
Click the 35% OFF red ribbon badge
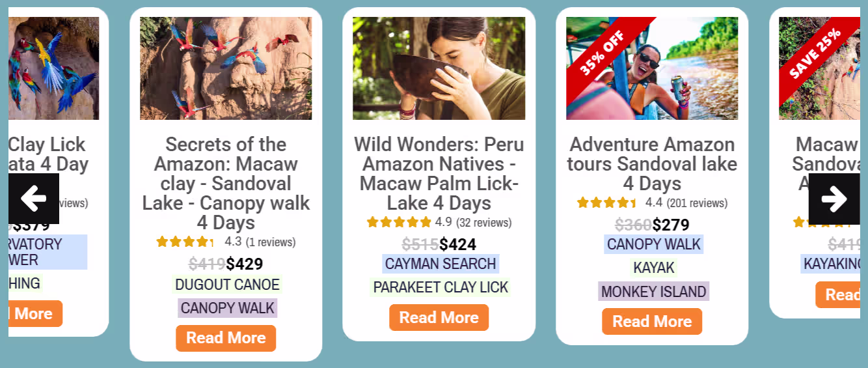point(601,53)
